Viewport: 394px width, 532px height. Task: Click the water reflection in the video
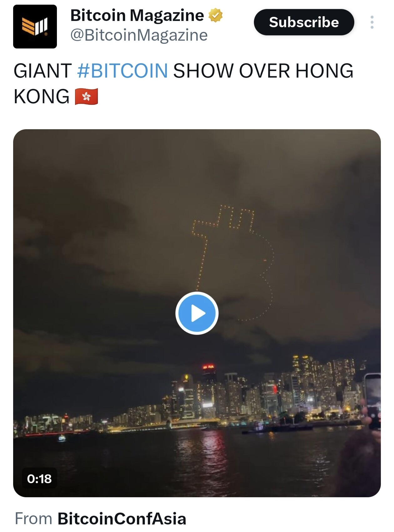click(x=203, y=457)
